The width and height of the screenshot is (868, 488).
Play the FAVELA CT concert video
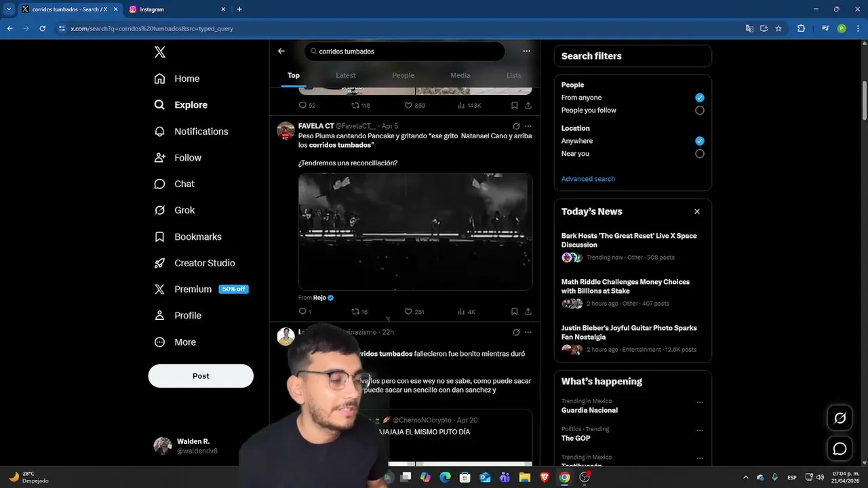click(x=415, y=231)
